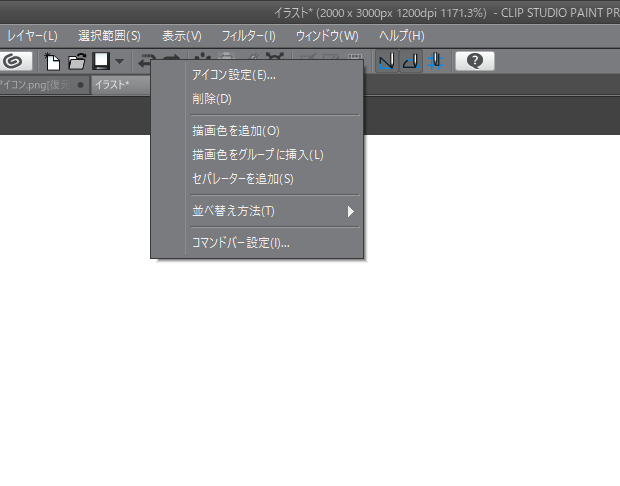
Task: Create a new file with New icon
Action: pyautogui.click(x=52, y=61)
